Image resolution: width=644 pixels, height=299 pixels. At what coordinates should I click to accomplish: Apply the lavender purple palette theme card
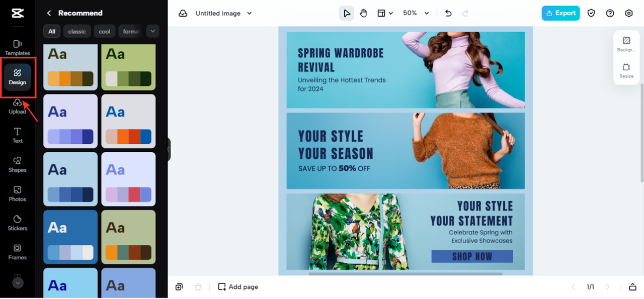pos(70,121)
